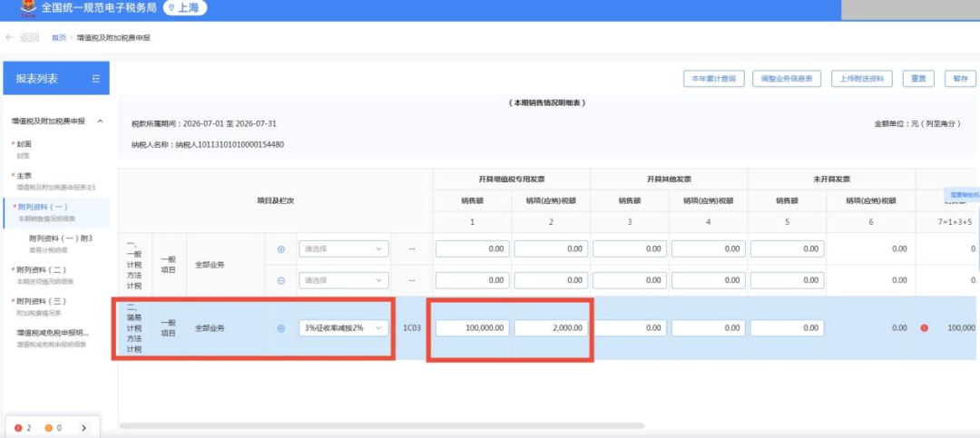Viewport: 980px width, 438px height.
Task: Click the 税款所属期间 date range text
Action: pyautogui.click(x=204, y=123)
